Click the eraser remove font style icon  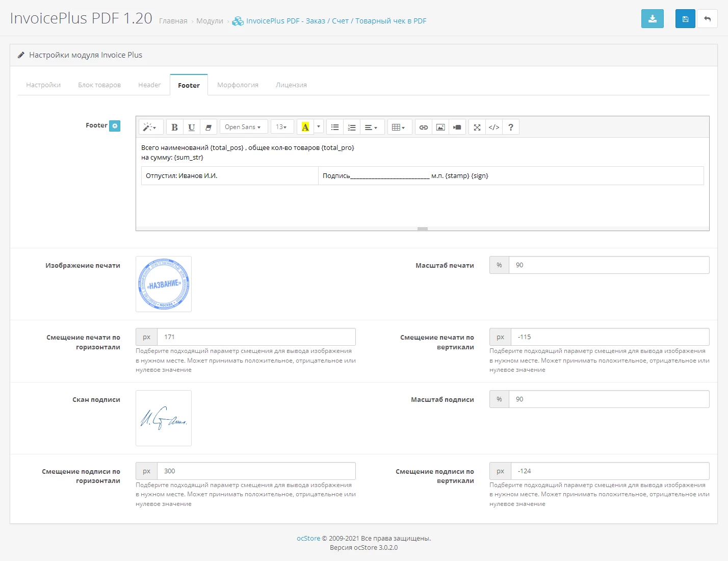pyautogui.click(x=208, y=127)
